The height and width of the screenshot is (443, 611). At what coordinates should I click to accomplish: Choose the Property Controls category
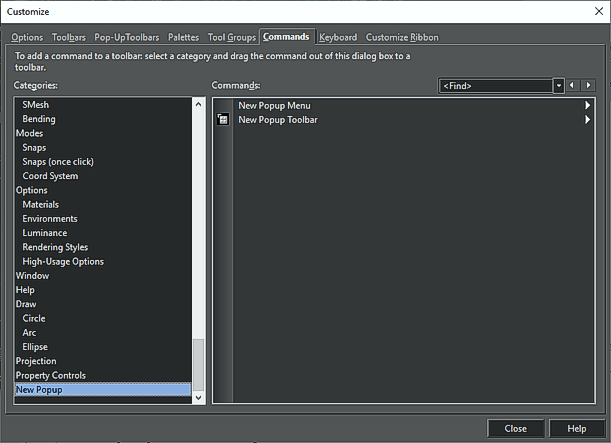pyautogui.click(x=50, y=375)
